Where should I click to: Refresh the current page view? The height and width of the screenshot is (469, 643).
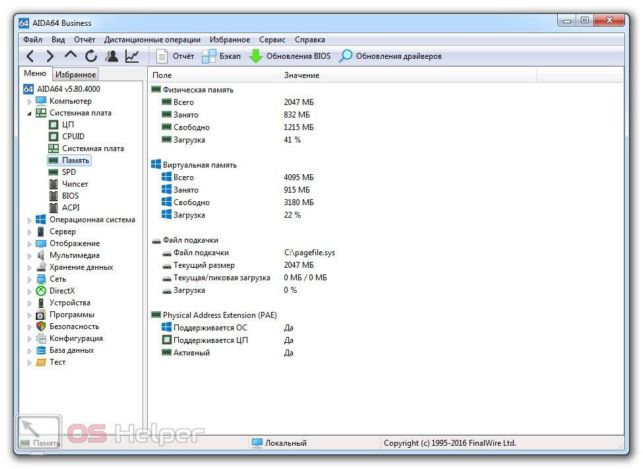pyautogui.click(x=91, y=56)
